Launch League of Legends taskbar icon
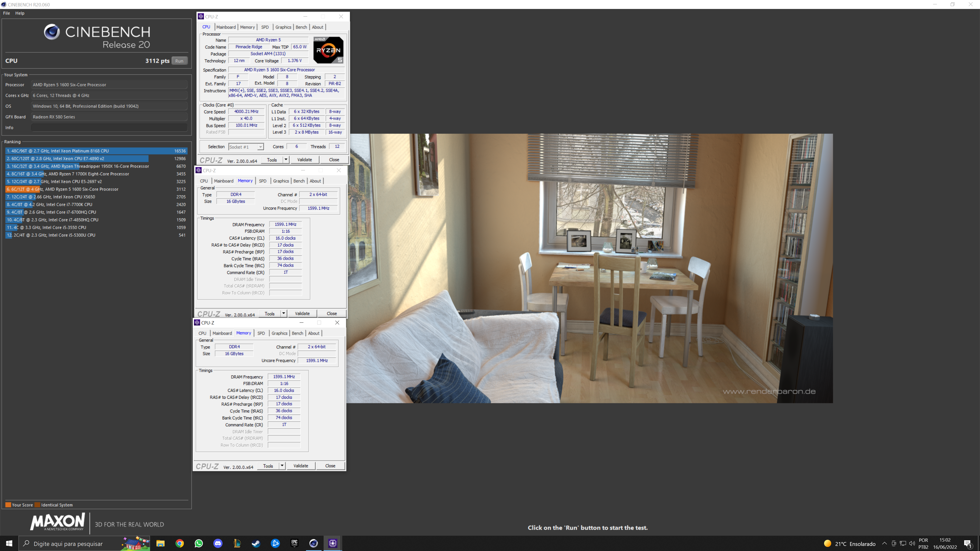 coord(237,543)
